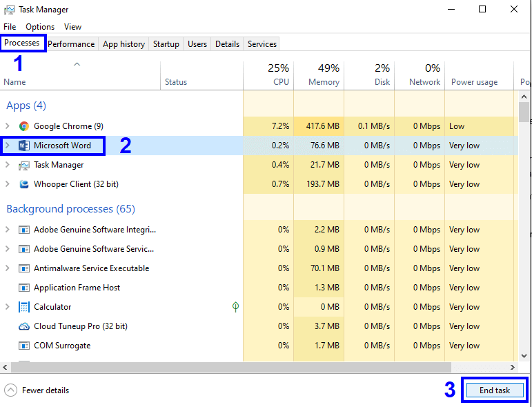Expand the Calculator process group
Image resolution: width=532 pixels, height=407 pixels.
[7, 307]
